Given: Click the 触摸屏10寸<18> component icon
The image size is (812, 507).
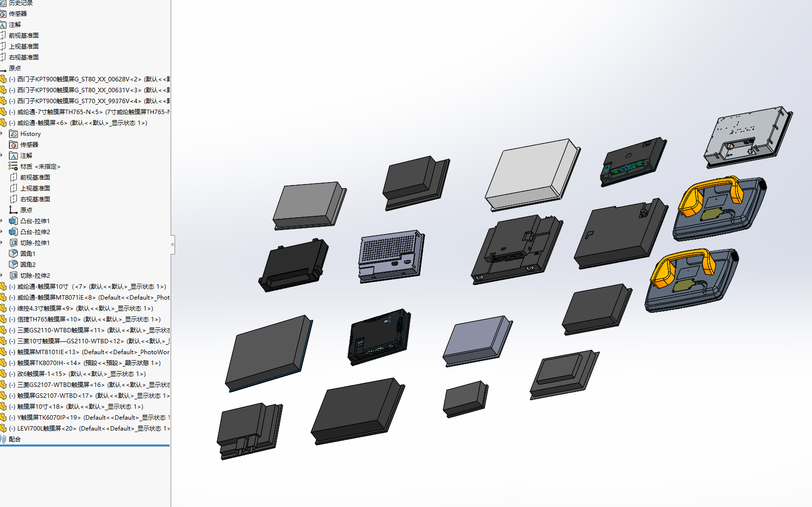Looking at the screenshot, I should click(x=3, y=407).
